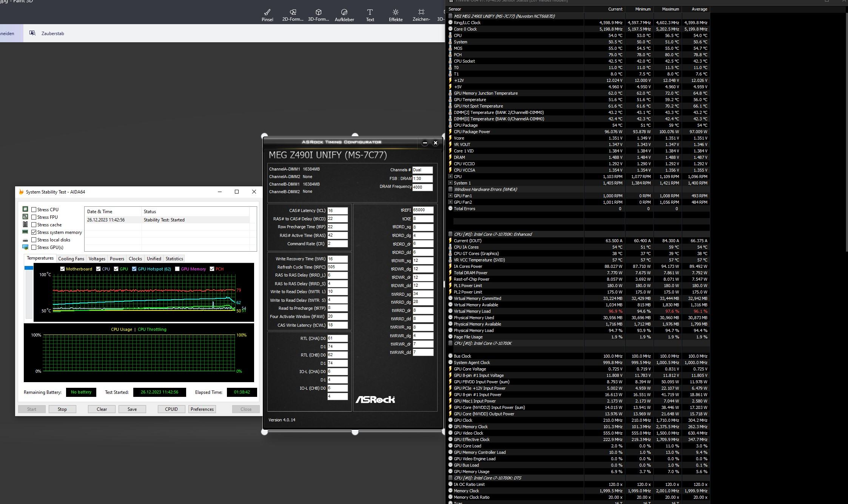Enable the Stress cache checkbox
Viewport: 848px width, 504px height.
[34, 224]
